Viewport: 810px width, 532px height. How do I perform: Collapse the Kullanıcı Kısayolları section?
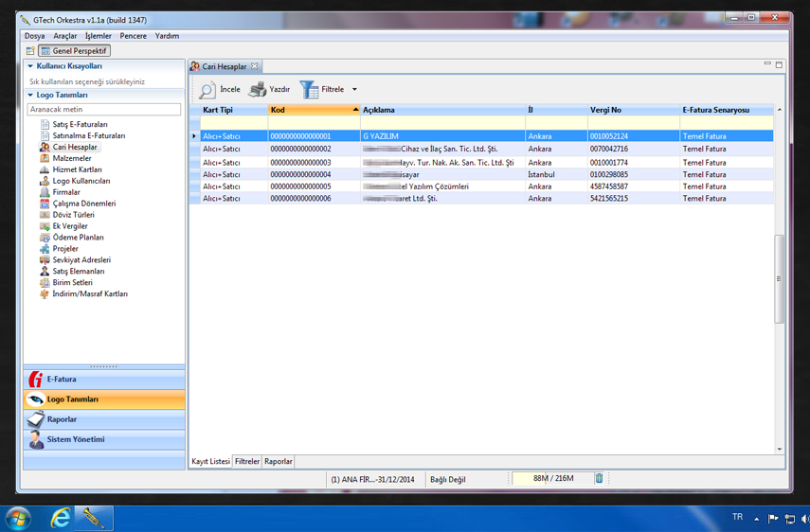(30, 67)
